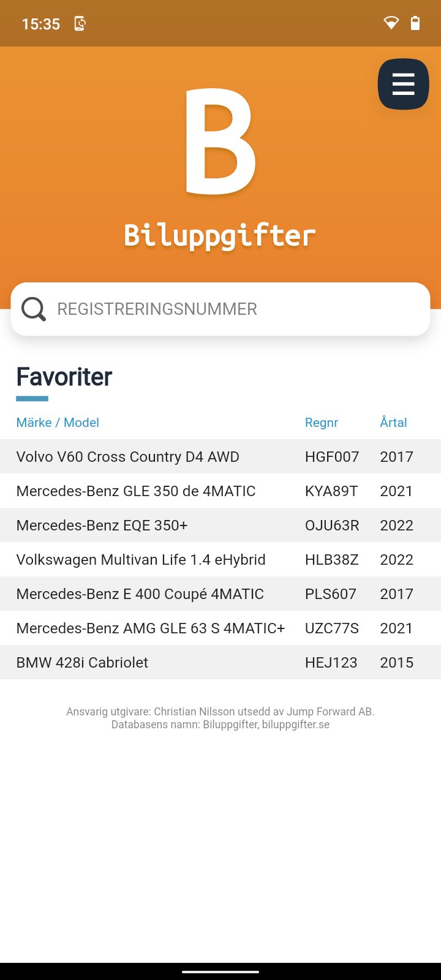Image resolution: width=441 pixels, height=980 pixels.
Task: Open Mercedes-Benz GLE 350 de 4MATIC entry
Action: pos(136,491)
